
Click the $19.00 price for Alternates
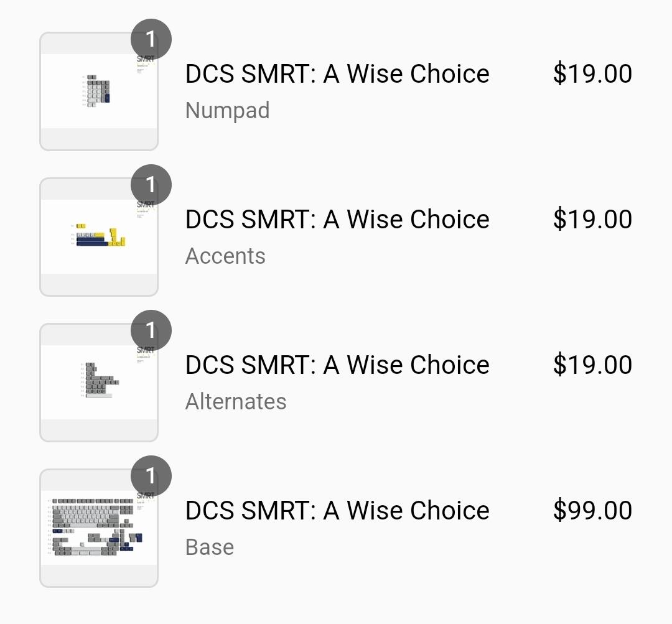(x=592, y=365)
